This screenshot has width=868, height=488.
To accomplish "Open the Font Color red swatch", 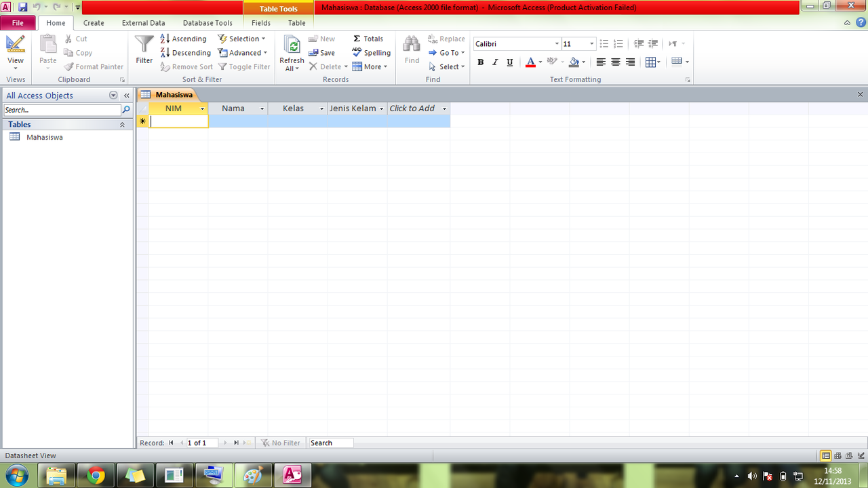I will (x=530, y=62).
